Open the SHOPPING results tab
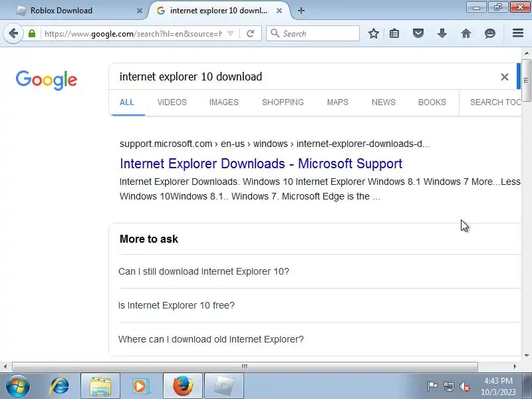The width and height of the screenshot is (532, 399). [x=283, y=102]
